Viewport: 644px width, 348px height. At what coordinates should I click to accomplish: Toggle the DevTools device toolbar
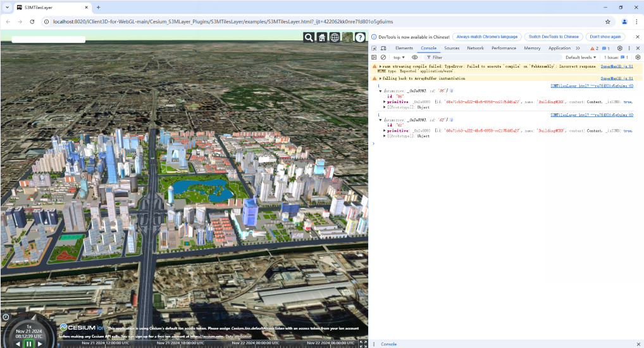click(383, 48)
